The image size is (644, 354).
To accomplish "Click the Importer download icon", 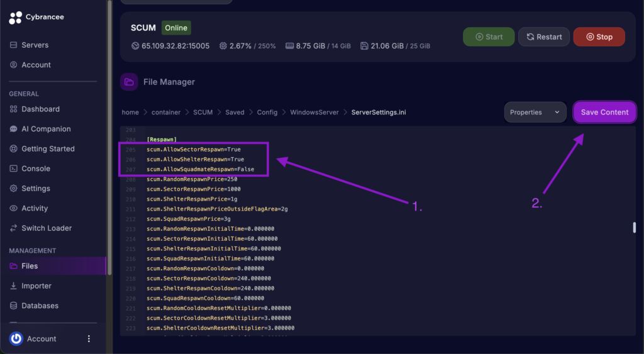I will coord(14,286).
